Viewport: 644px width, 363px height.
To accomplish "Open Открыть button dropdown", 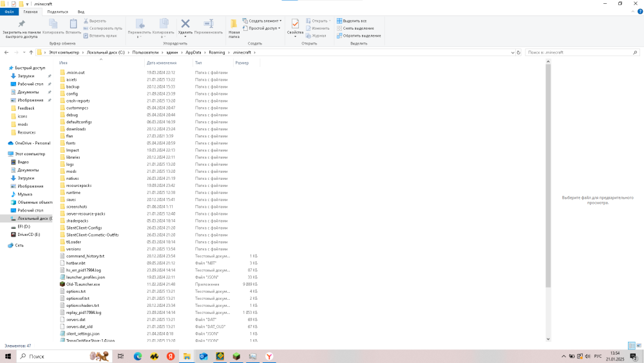I will pyautogui.click(x=318, y=21).
